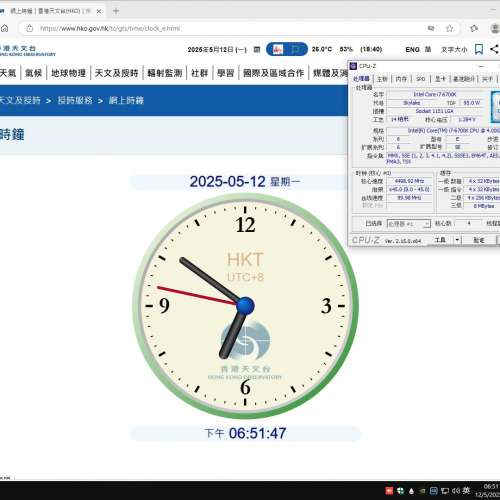Click the 26.0°C temperature reading
The image size is (500, 500).
click(x=322, y=49)
